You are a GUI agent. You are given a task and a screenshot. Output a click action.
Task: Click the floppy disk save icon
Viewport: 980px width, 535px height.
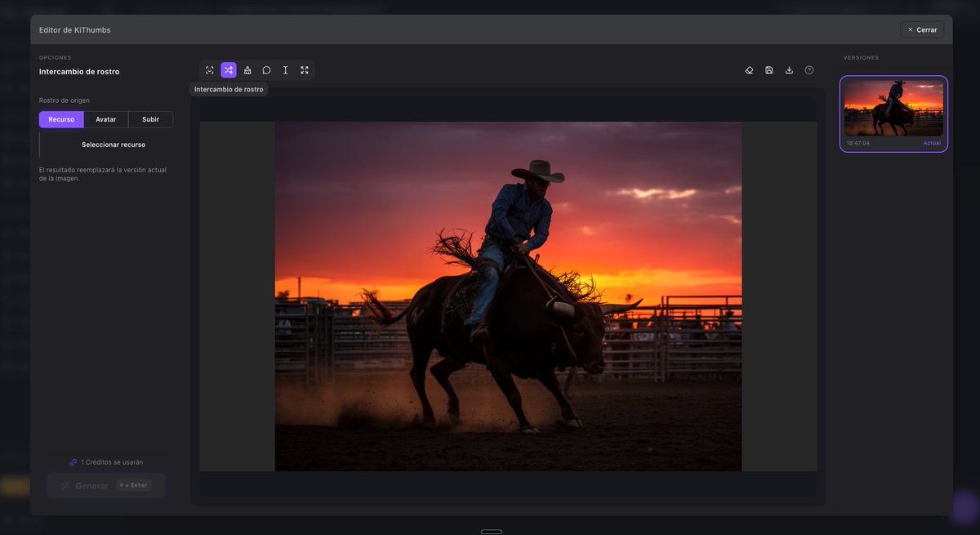click(x=769, y=70)
